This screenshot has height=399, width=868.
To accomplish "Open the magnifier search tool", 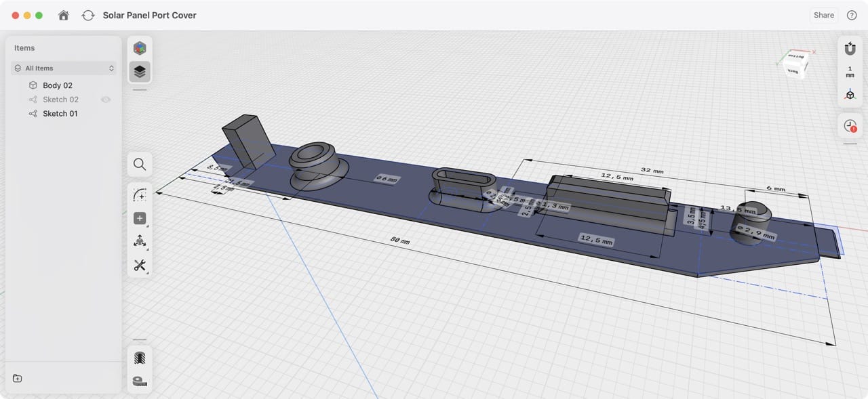I will tap(140, 164).
